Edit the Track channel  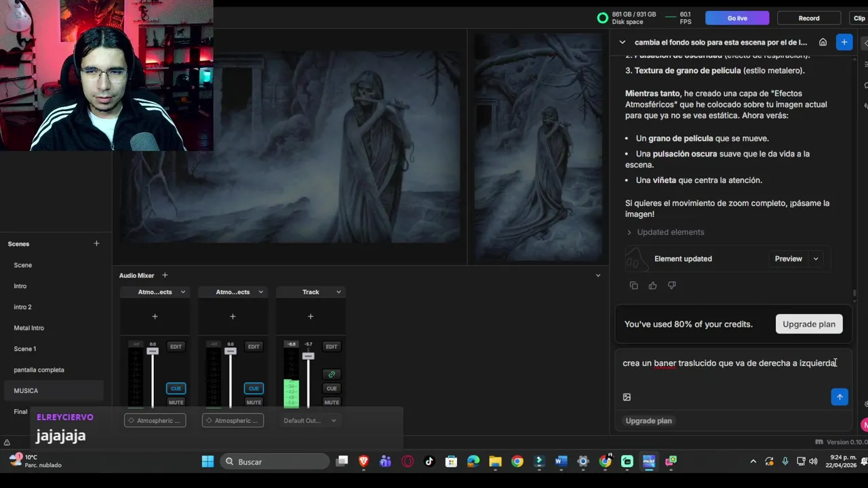point(332,346)
